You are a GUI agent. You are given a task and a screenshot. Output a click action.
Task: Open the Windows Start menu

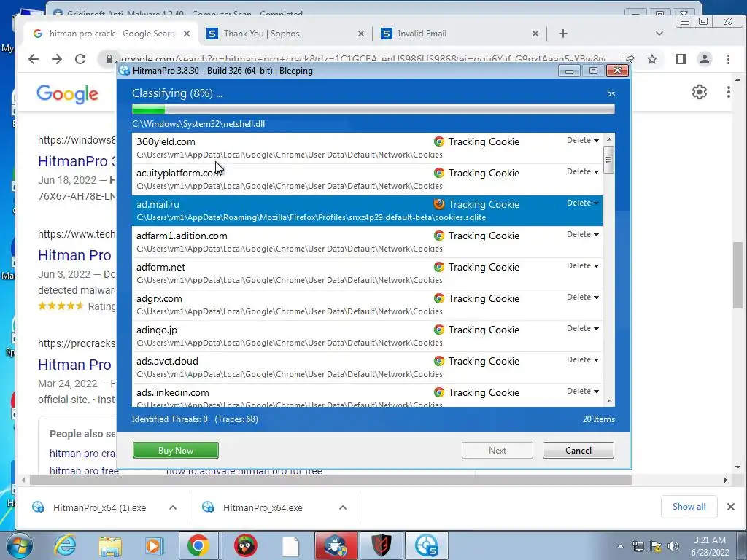(18, 545)
